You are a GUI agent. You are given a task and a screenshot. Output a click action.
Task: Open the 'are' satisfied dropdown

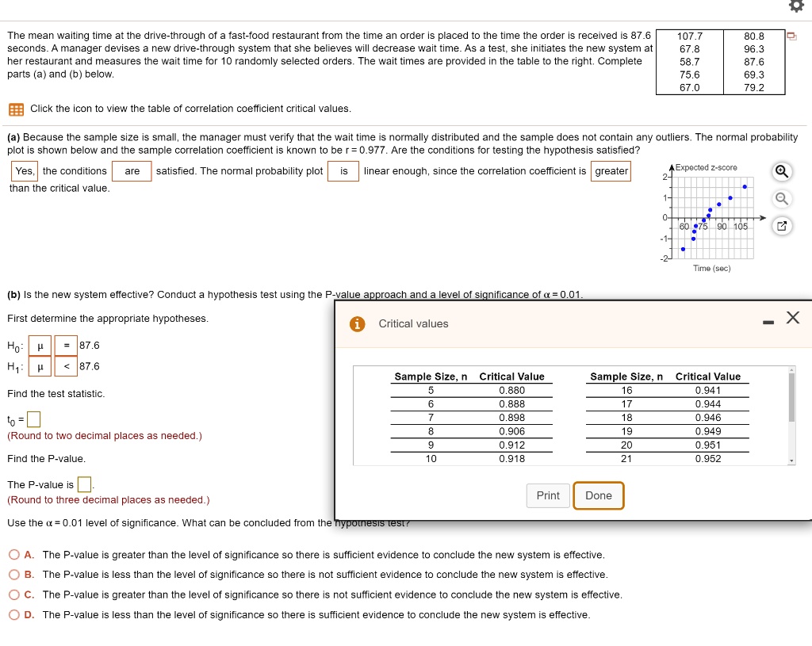132,171
